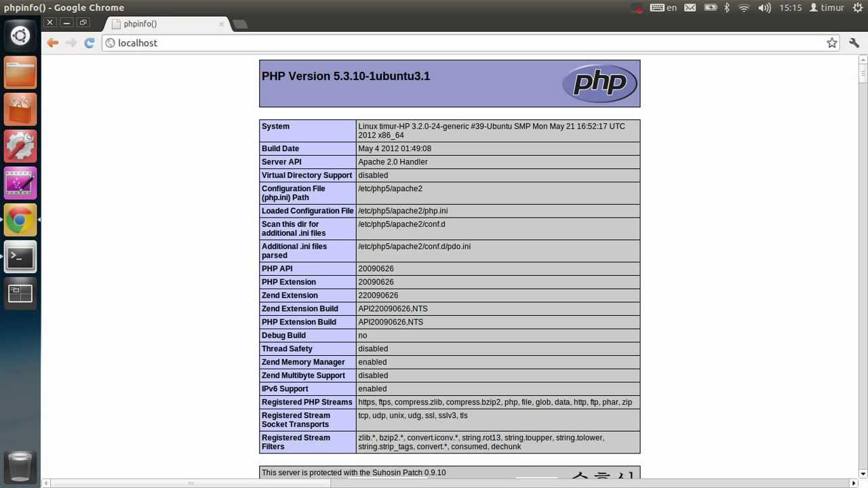Click the Zend Memory Manager label
The height and width of the screenshot is (488, 868).
(303, 362)
